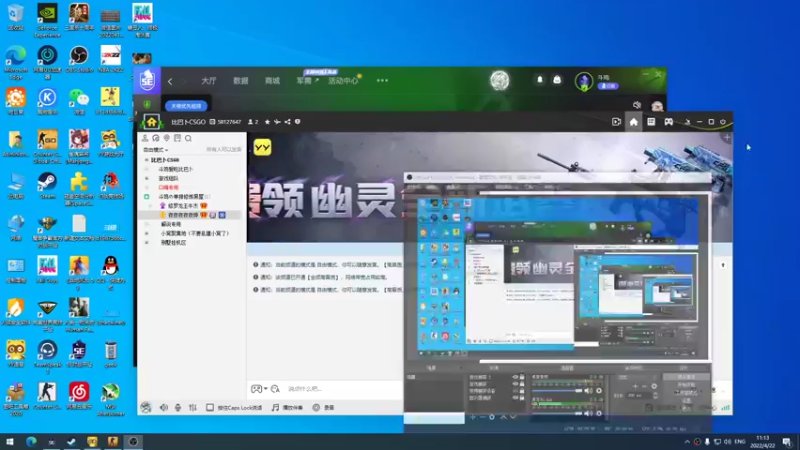
Task: Open the 商城 tab in 5E client
Action: (272, 81)
